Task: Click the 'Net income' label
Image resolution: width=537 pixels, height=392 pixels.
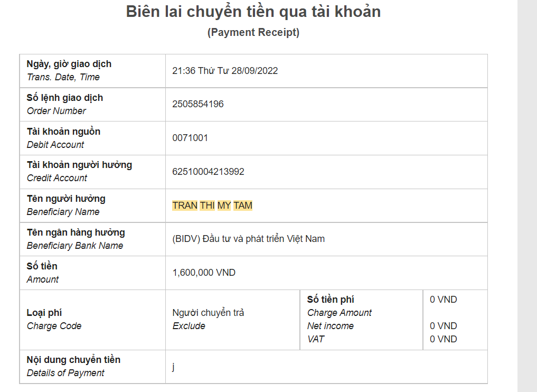Action: (331, 326)
